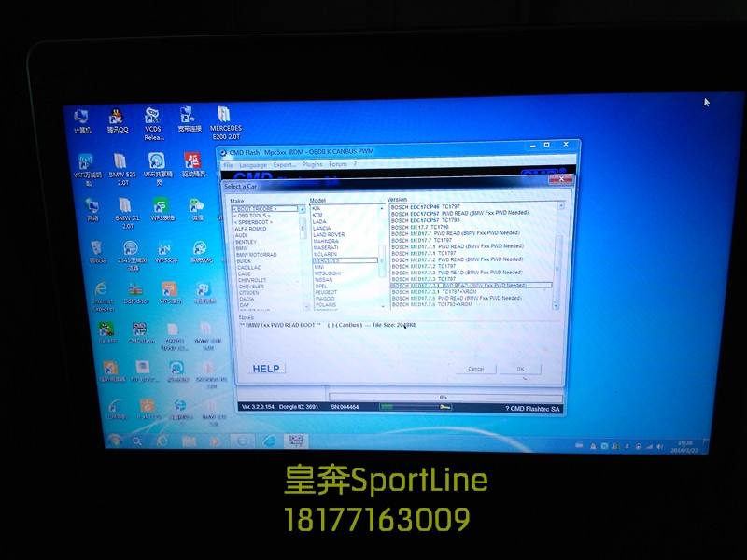Click the Cancel button
Screen dimensions: 747x560
(x=475, y=369)
